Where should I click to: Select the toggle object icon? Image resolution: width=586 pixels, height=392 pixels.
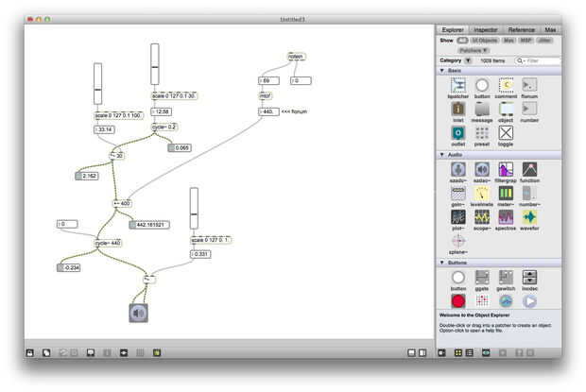coord(506,133)
